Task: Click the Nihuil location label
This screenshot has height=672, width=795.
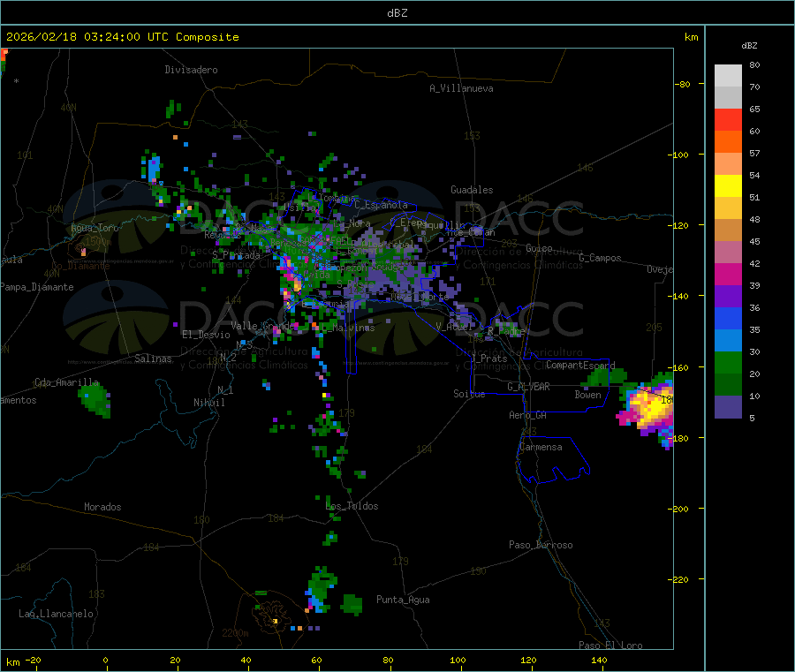Action: (208, 403)
